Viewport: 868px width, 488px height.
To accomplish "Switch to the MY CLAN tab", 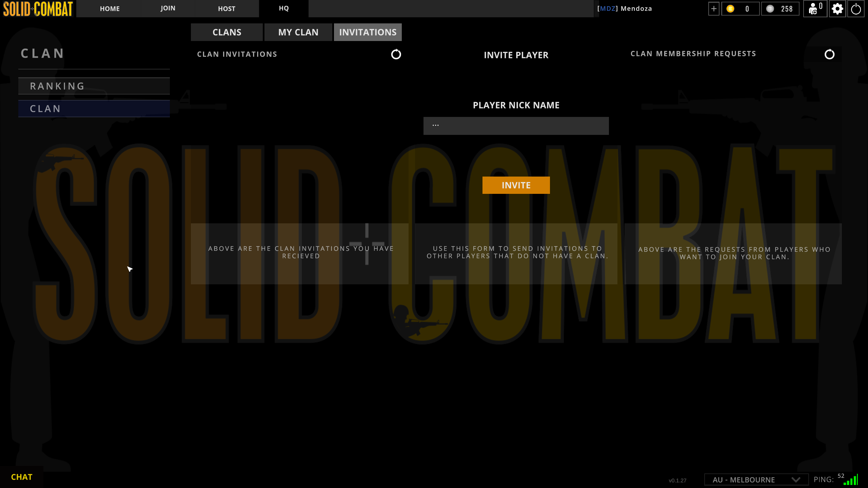I will pos(298,32).
